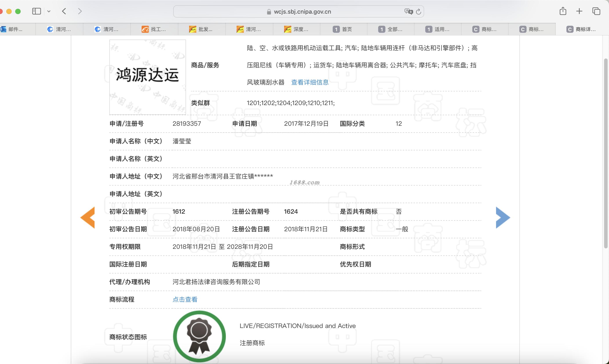Click the Share icon in toolbar
This screenshot has height=364, width=609.
[563, 11]
